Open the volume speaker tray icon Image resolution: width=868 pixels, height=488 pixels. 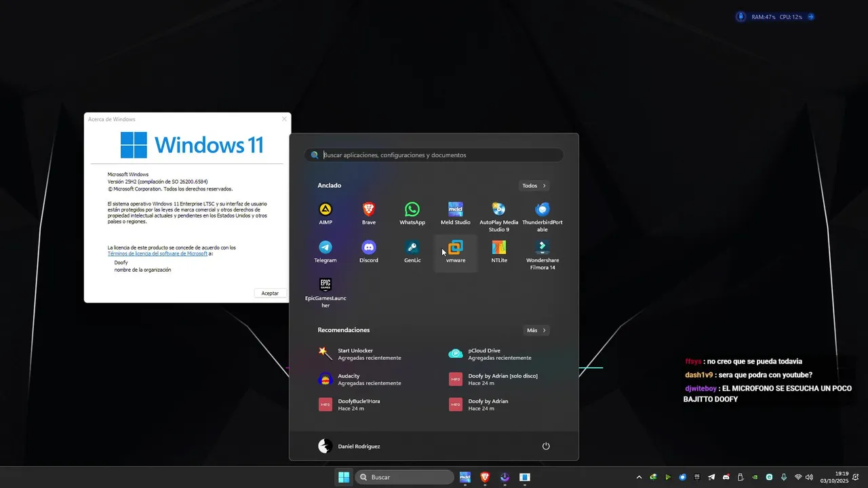(x=809, y=477)
